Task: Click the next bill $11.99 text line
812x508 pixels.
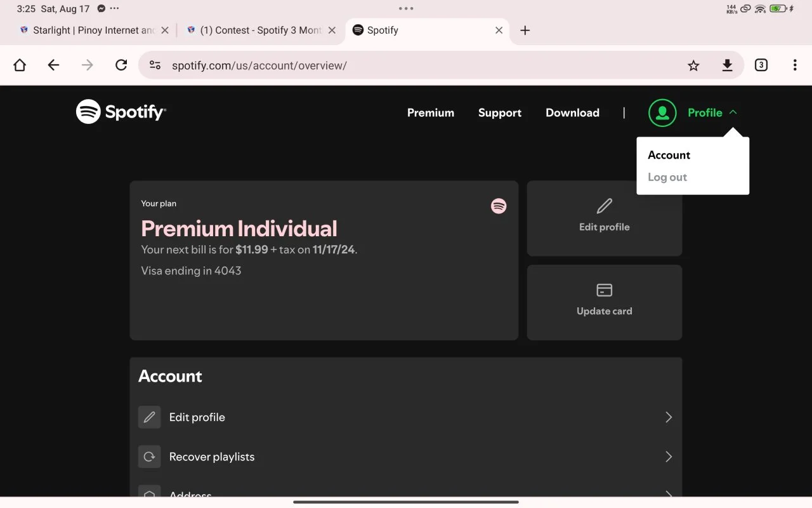Action: 249,250
